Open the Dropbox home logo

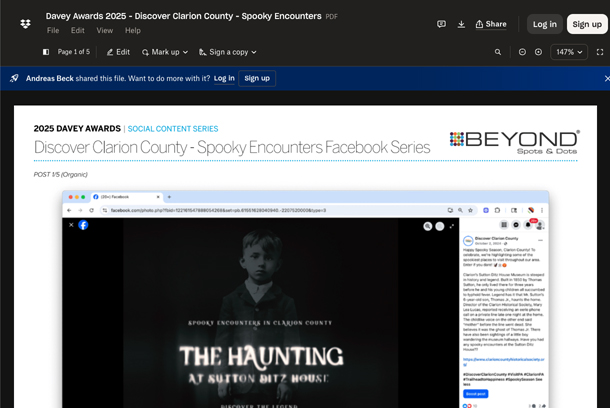(26, 24)
